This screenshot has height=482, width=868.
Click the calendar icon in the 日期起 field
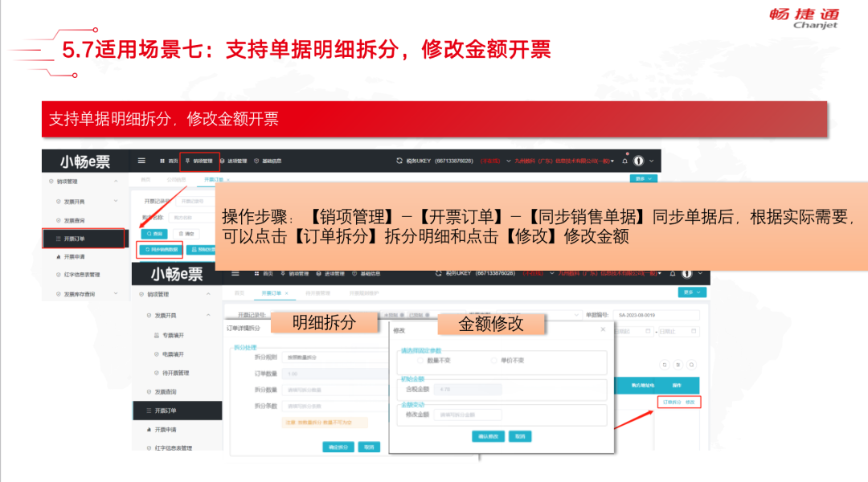(648, 331)
